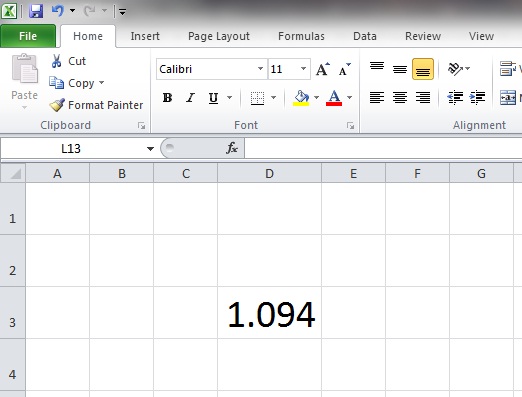Click the Redo arrow icon
The image size is (522, 397).
90,11
